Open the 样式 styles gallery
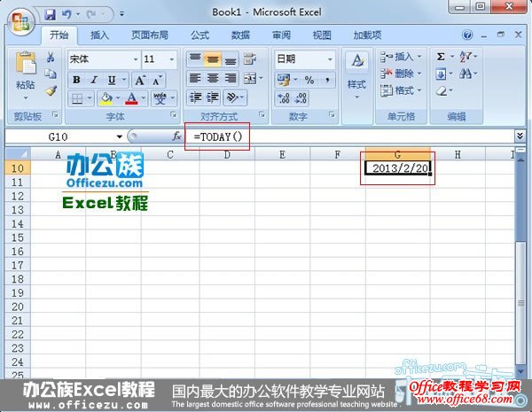Viewport: 532px width, 412px height. point(357,76)
